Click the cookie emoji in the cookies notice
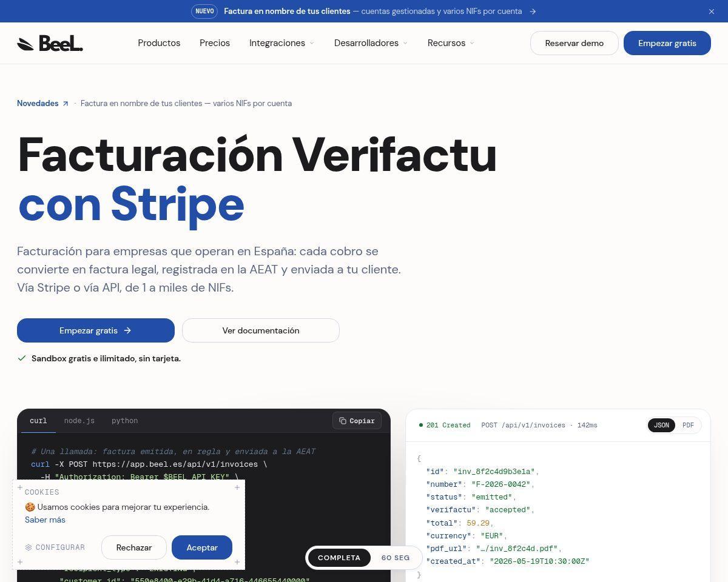The width and height of the screenshot is (728, 582). pos(30,507)
